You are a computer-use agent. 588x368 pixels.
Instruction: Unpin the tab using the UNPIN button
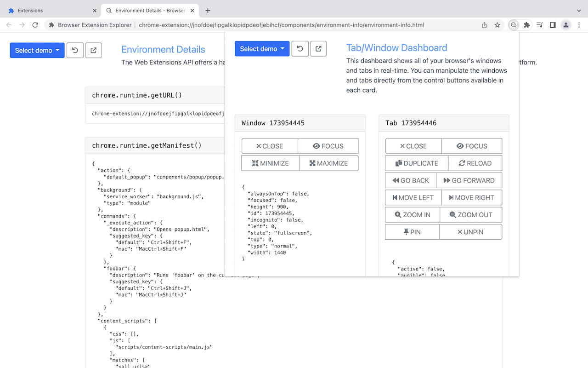point(471,231)
